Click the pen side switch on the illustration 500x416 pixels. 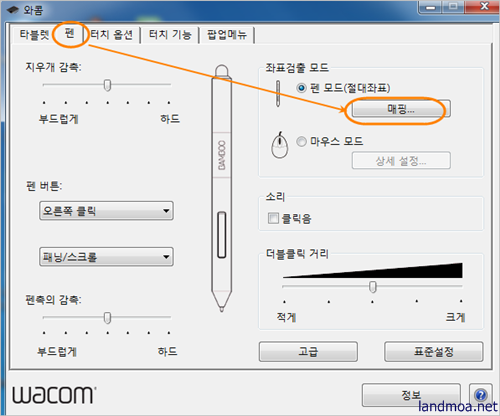(x=222, y=235)
